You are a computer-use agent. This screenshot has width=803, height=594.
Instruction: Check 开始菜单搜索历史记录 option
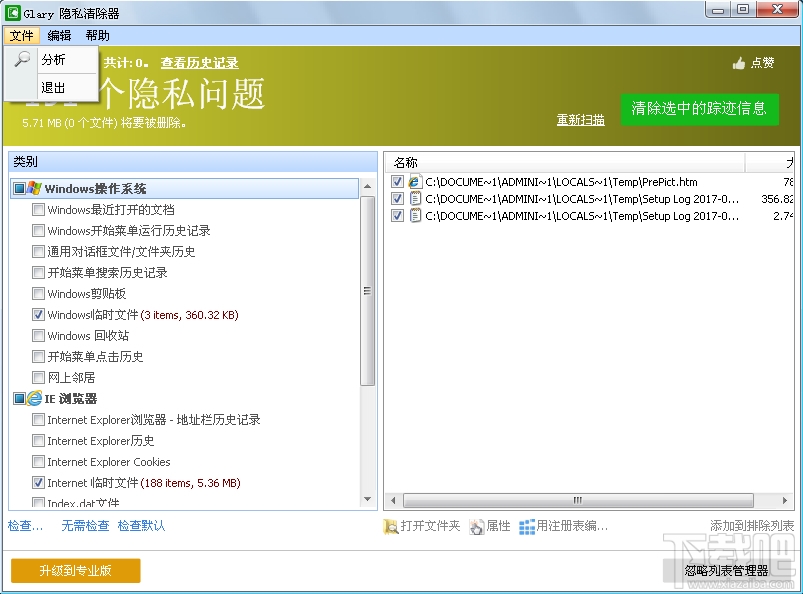pos(38,272)
